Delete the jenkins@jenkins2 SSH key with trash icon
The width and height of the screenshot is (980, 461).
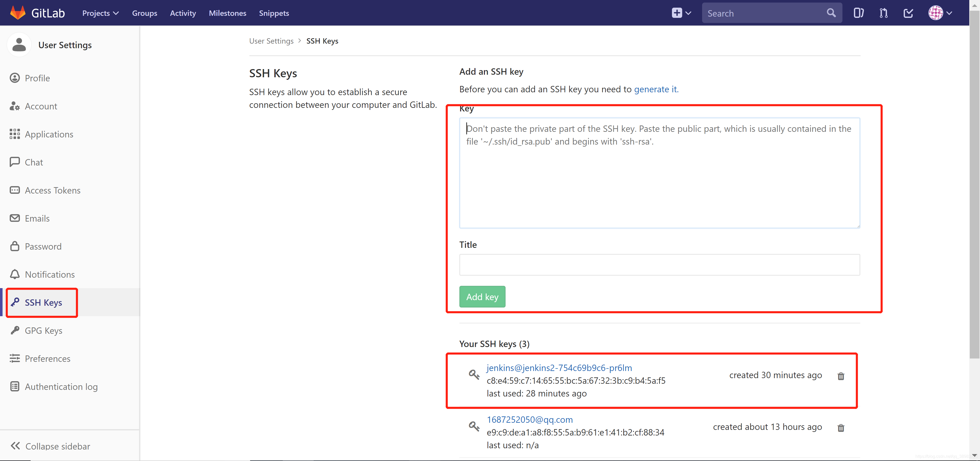841,376
